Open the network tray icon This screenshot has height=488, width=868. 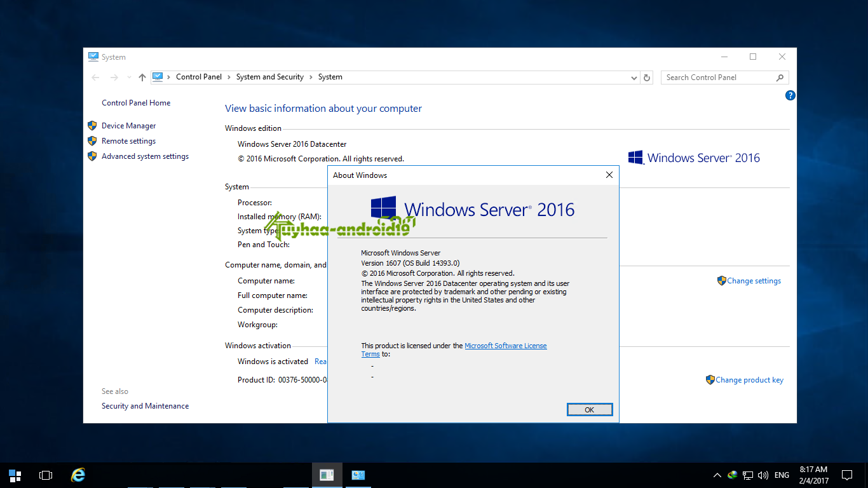748,475
